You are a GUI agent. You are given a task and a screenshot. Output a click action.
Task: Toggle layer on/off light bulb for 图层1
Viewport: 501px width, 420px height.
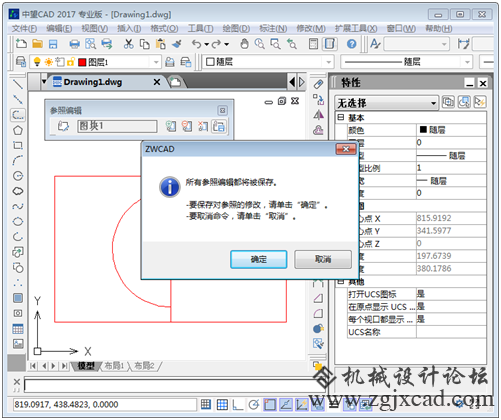(x=37, y=62)
